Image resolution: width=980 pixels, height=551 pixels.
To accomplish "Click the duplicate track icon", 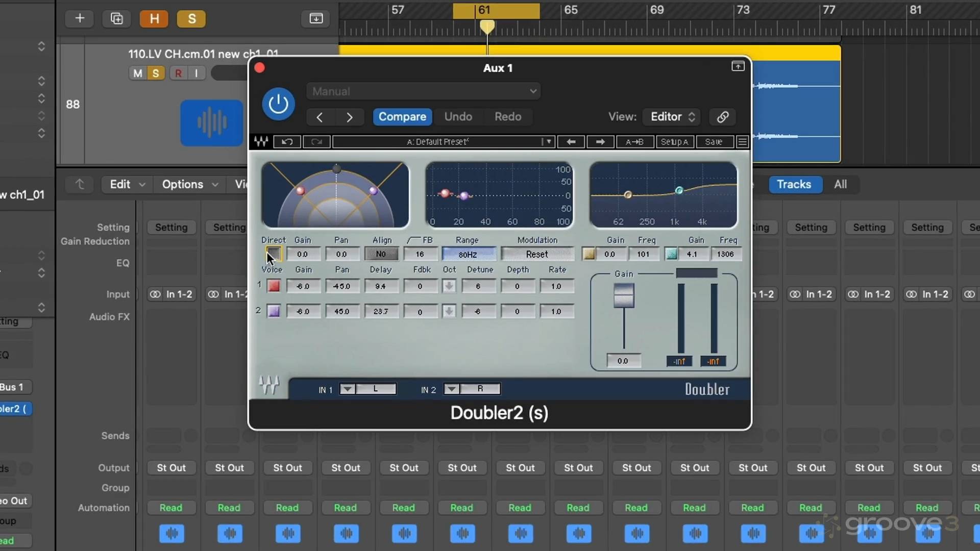I will [116, 19].
